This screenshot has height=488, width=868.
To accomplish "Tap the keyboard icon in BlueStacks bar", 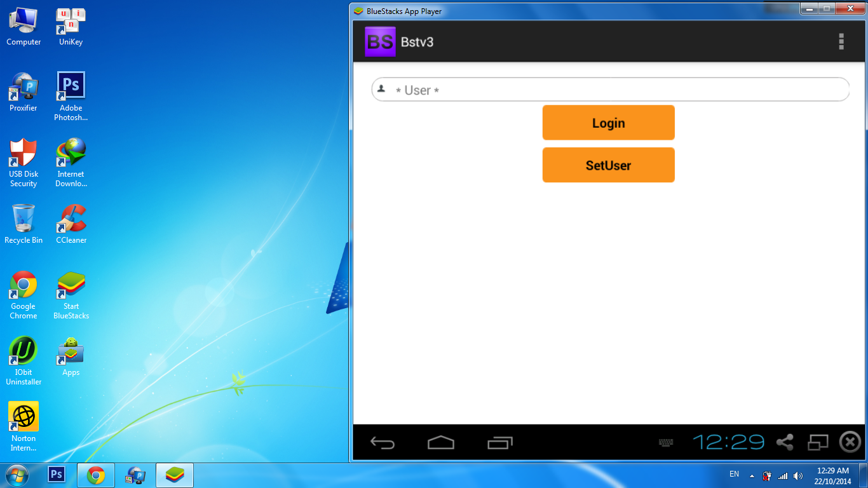I will [x=666, y=443].
